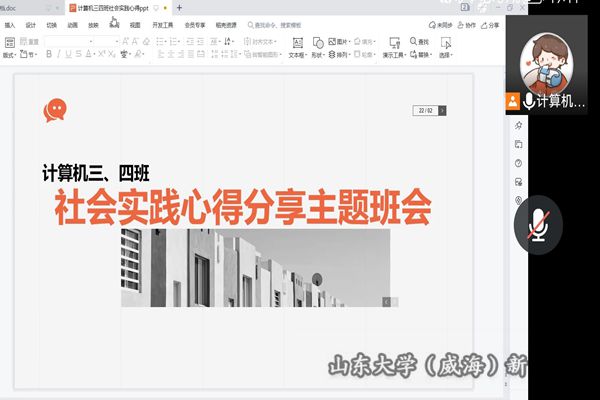
Task: Unmute the large crossed-out microphone button
Action: (x=538, y=225)
